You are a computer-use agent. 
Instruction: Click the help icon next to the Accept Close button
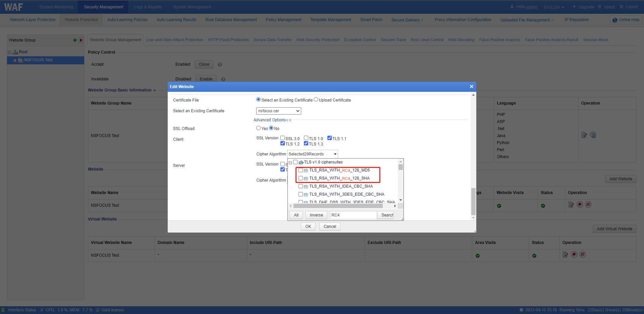[220, 65]
